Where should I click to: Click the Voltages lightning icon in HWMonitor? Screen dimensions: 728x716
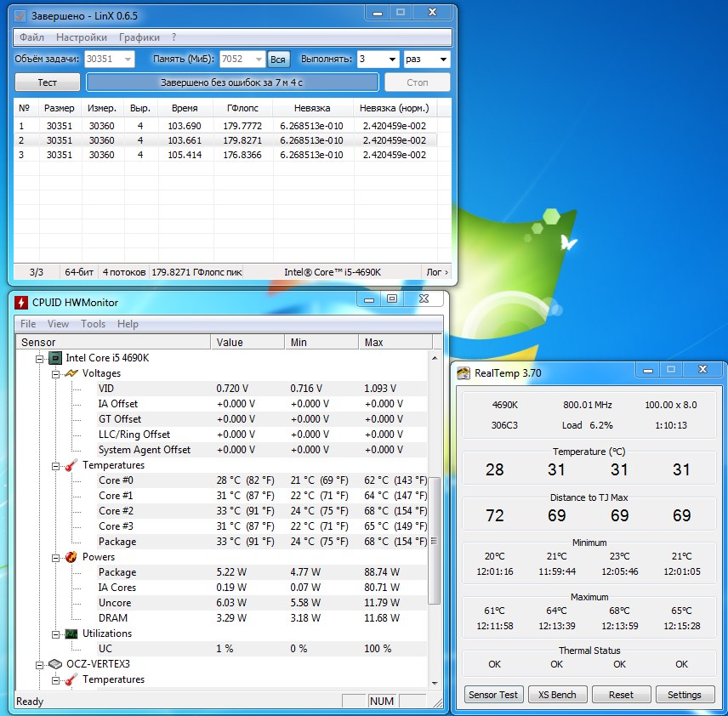pyautogui.click(x=71, y=373)
